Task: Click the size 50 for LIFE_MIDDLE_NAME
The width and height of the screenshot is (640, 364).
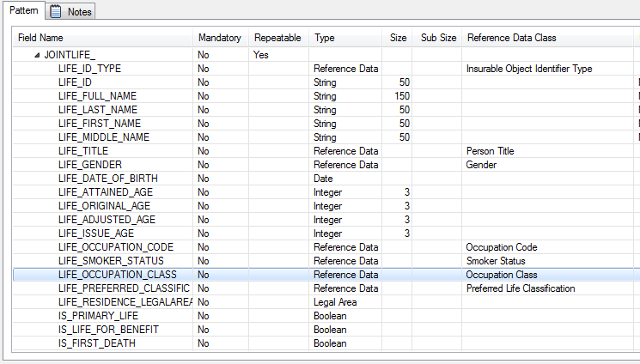Action: tap(405, 137)
